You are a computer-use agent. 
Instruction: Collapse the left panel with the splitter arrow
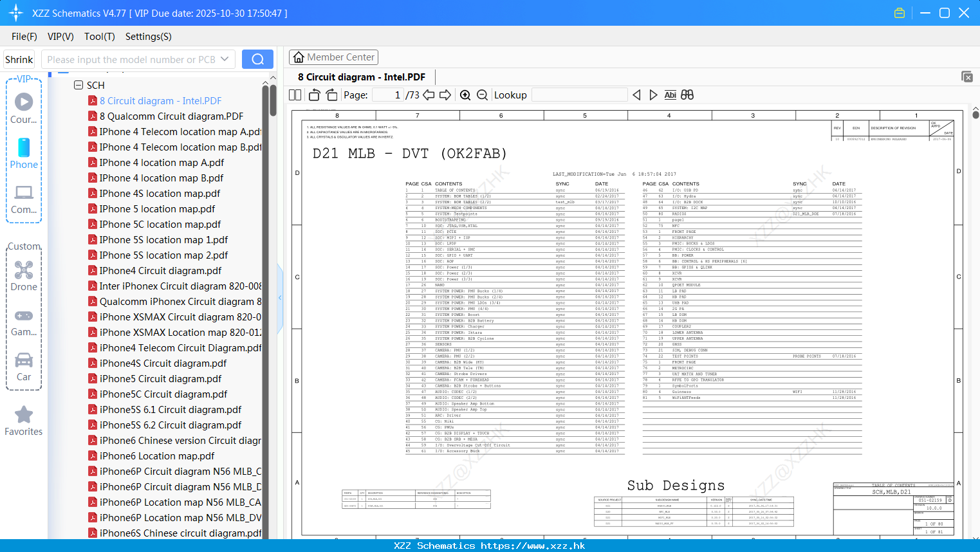280,297
